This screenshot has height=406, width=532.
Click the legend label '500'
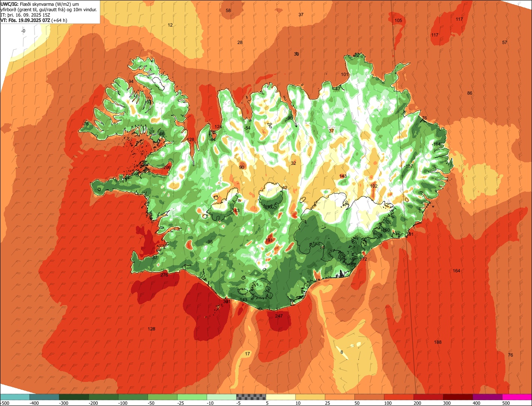click(506, 403)
